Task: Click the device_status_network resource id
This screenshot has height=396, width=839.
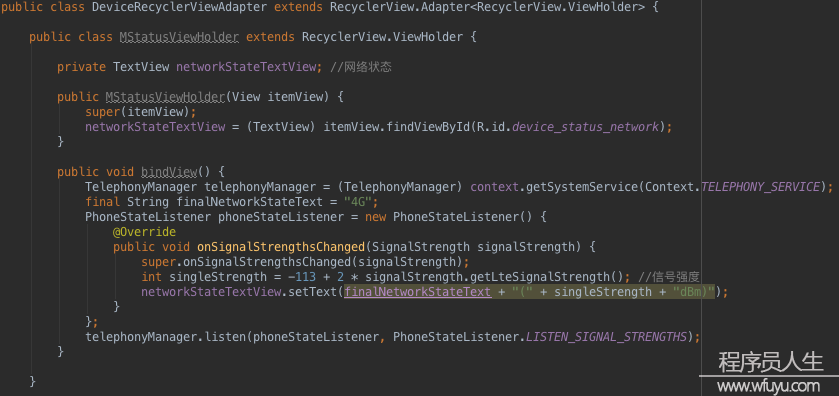Action: pos(586,127)
